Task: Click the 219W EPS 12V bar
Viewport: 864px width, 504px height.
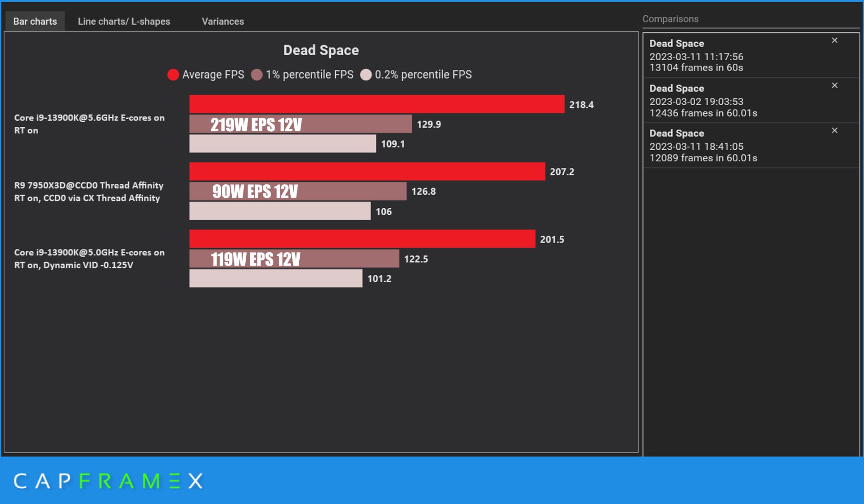Action: click(x=300, y=124)
